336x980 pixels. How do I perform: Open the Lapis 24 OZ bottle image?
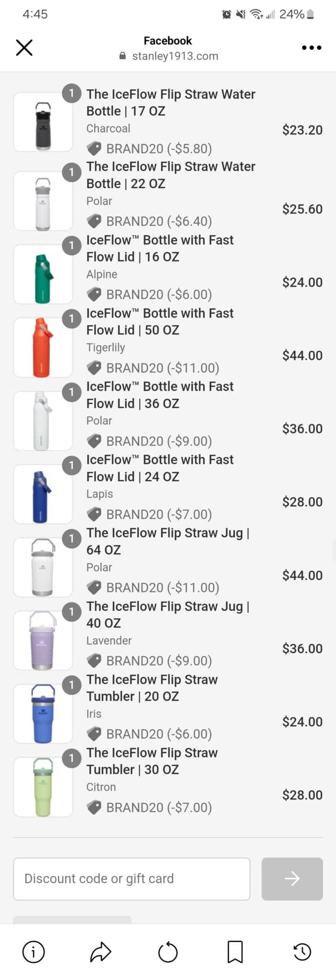point(43,494)
